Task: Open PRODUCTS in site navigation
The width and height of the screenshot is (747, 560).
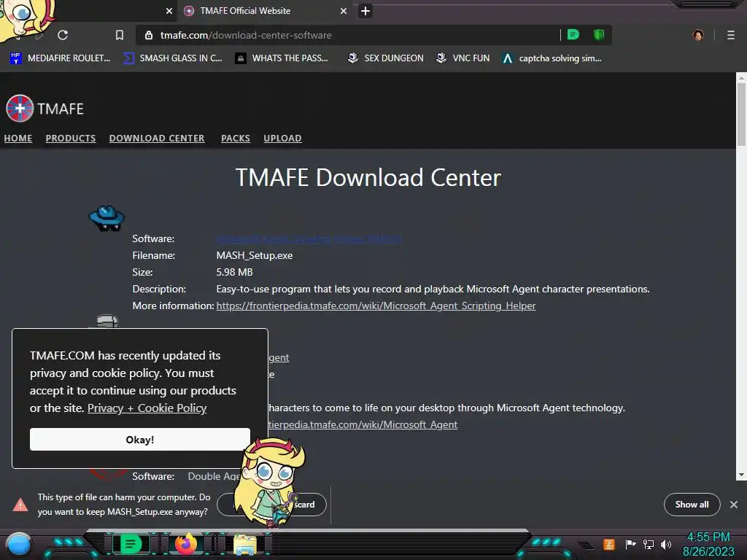Action: (x=71, y=138)
